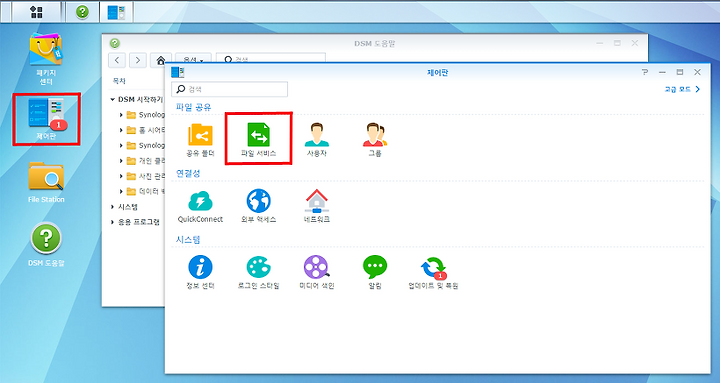Open QuickConnect settings
This screenshot has width=720, height=383.
(200, 206)
